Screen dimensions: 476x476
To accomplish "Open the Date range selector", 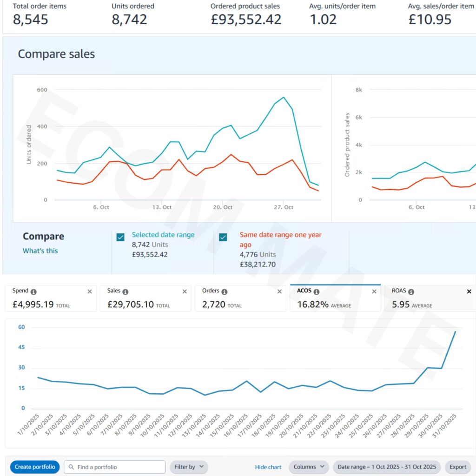I will point(386,467).
